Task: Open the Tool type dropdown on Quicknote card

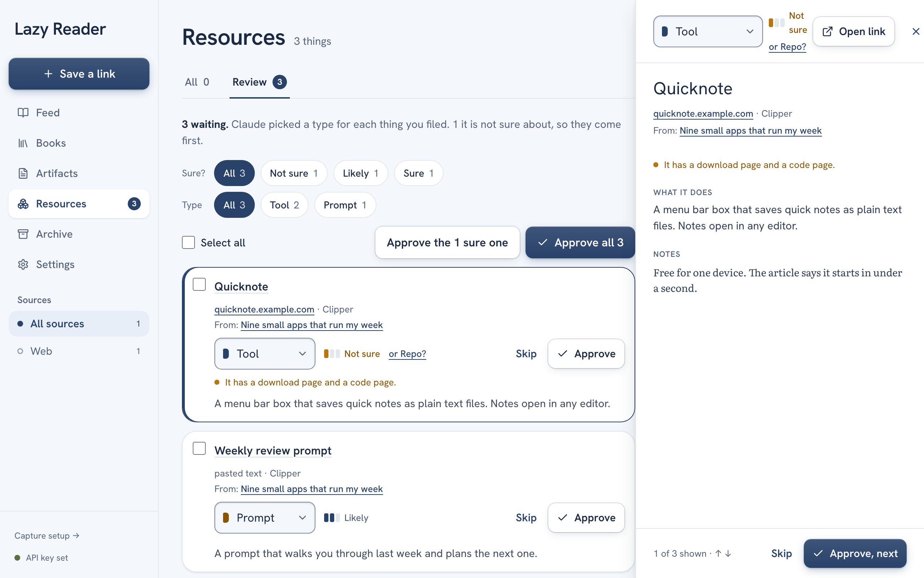Action: pyautogui.click(x=265, y=354)
